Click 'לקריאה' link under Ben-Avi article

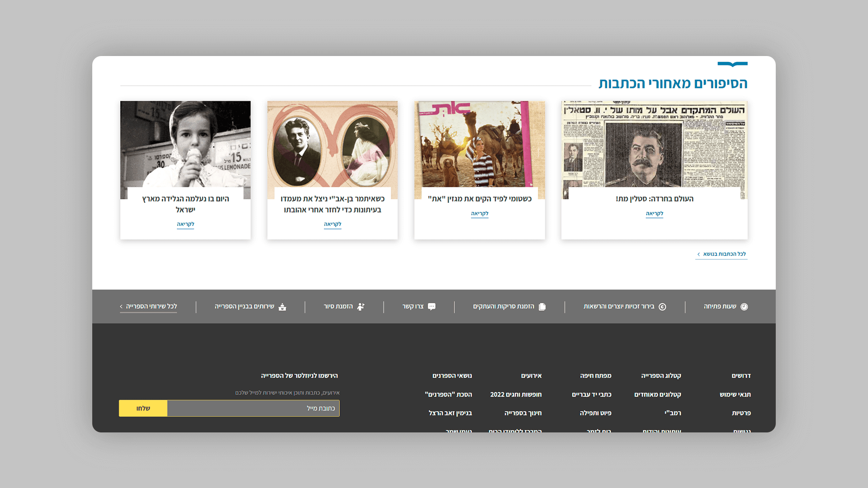click(332, 225)
